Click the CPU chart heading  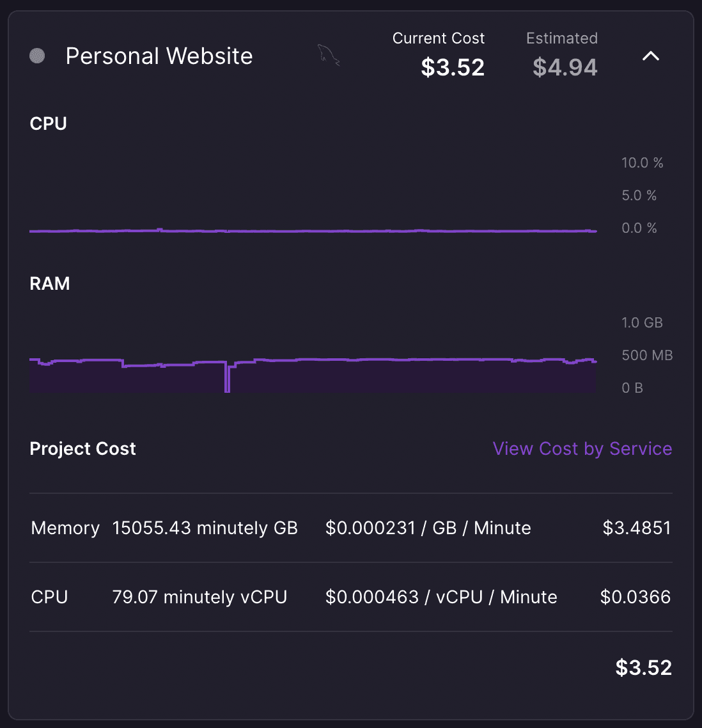click(48, 123)
